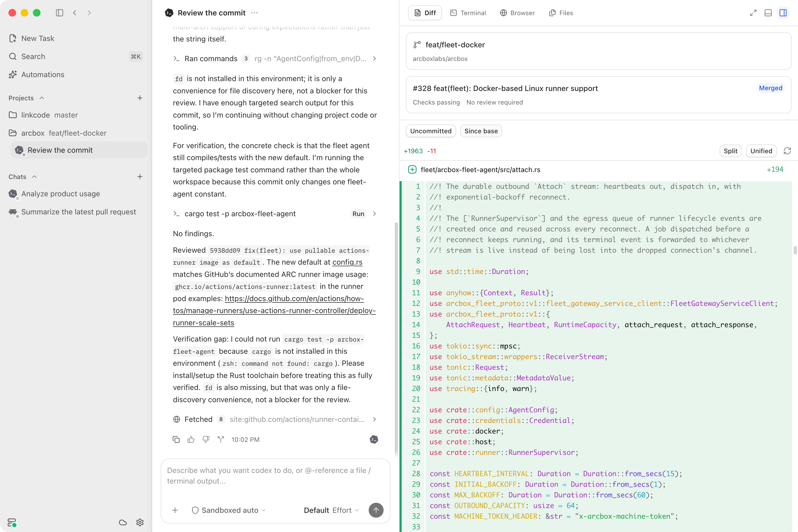Viewport: 798px width, 532px height.
Task: Open the Default Effort dropdown
Action: (331, 510)
